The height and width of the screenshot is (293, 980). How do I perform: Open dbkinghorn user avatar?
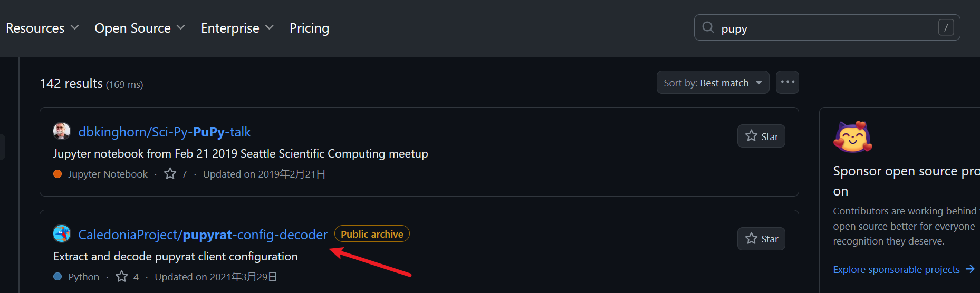[x=62, y=131]
